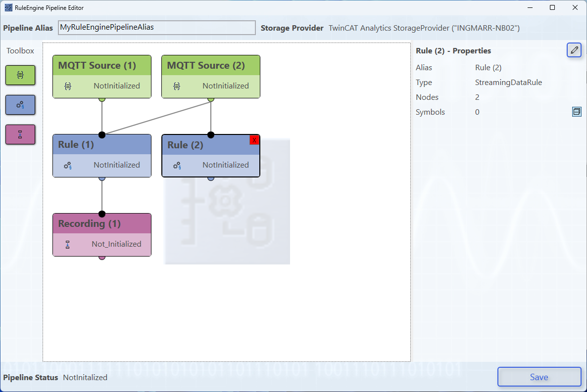
Task: Click the output port of MQTT Source (2)
Action: 211,99
